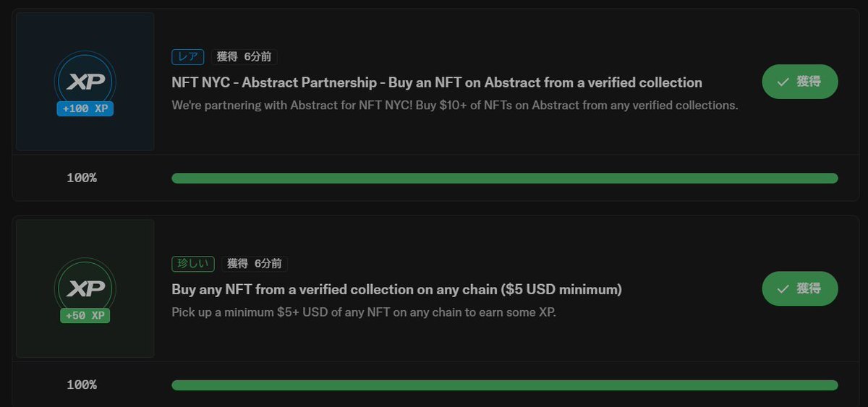868x407 pixels.
Task: Select the +50 XP reward badge
Action: tap(85, 316)
